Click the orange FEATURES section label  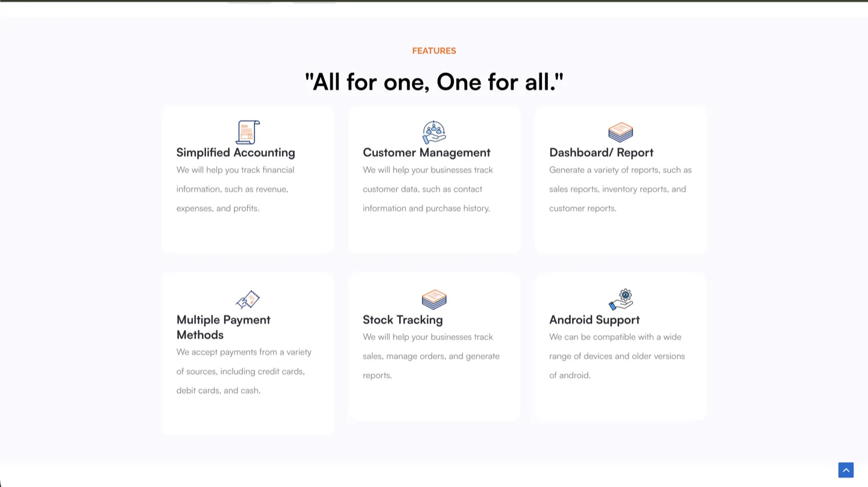434,51
